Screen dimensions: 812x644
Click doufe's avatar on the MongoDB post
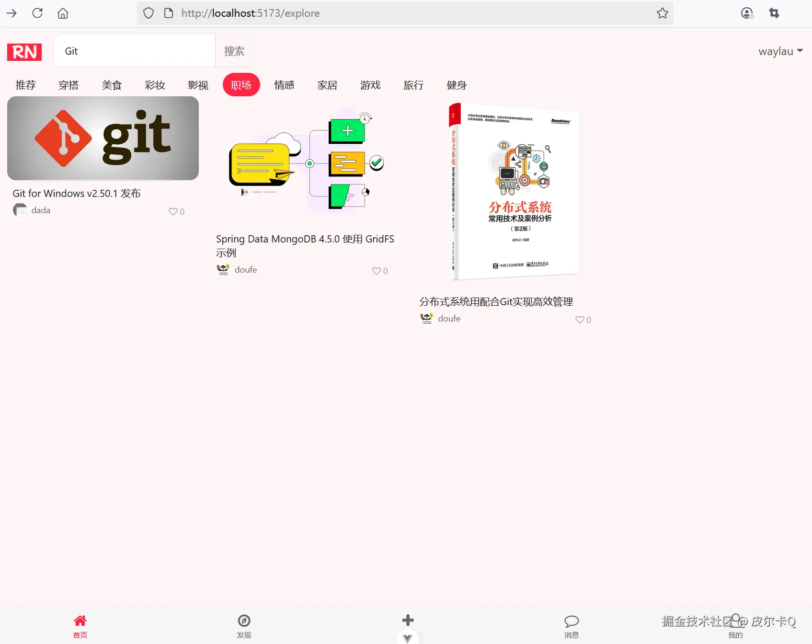(x=223, y=269)
